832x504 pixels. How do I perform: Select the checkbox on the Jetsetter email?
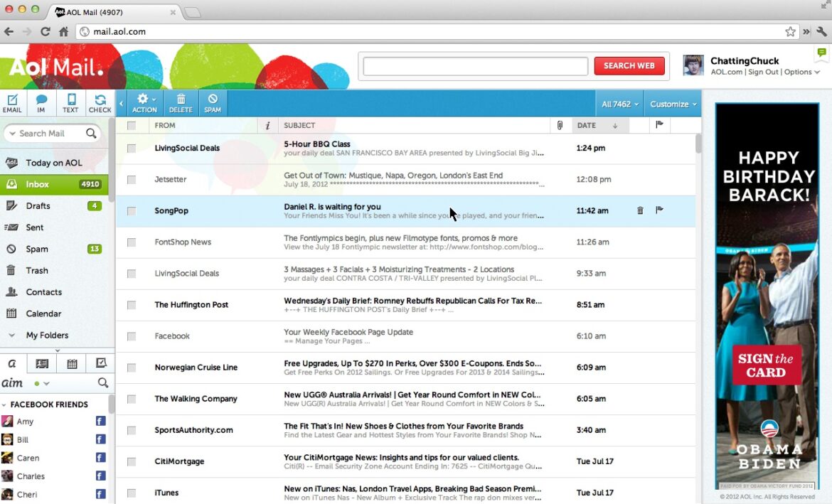pos(131,179)
